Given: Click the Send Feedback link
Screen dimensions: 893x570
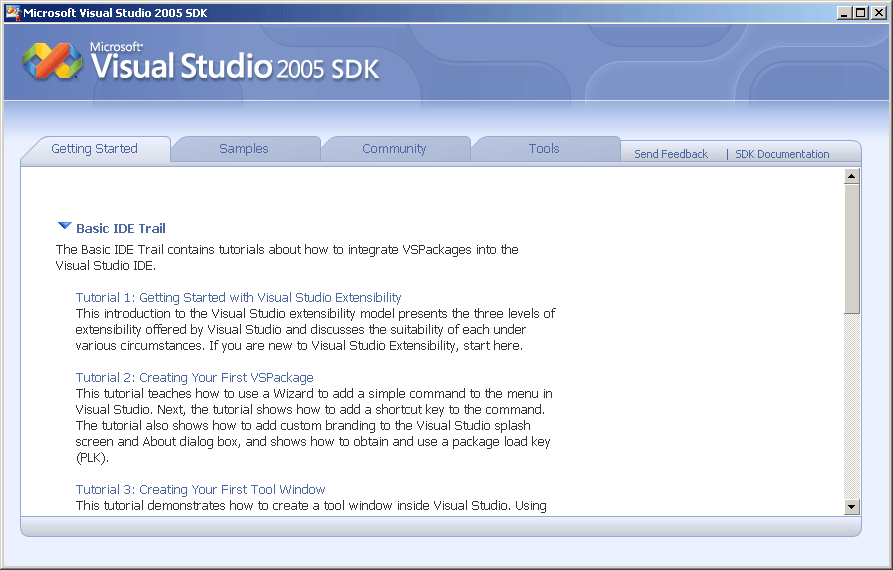Looking at the screenshot, I should (x=671, y=154).
